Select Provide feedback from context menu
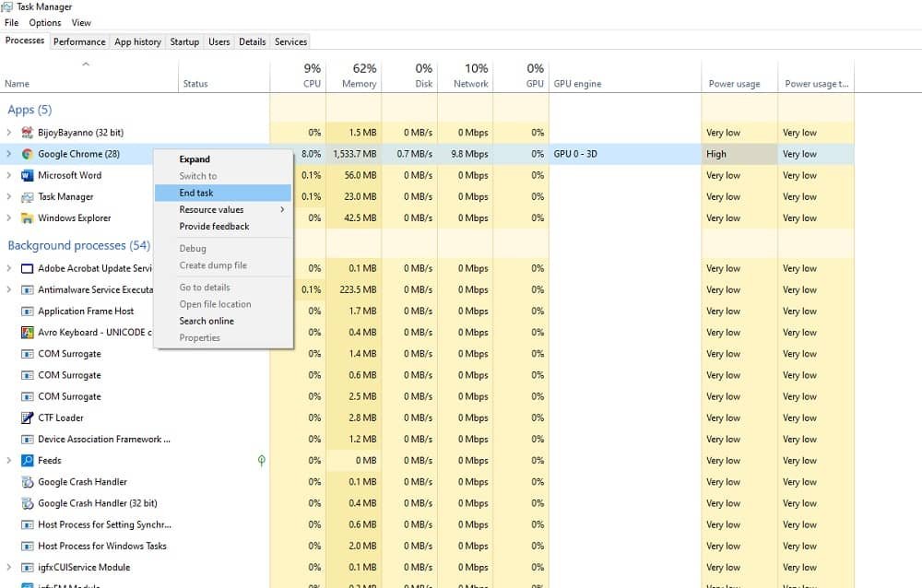Image resolution: width=922 pixels, height=588 pixels. (223, 227)
